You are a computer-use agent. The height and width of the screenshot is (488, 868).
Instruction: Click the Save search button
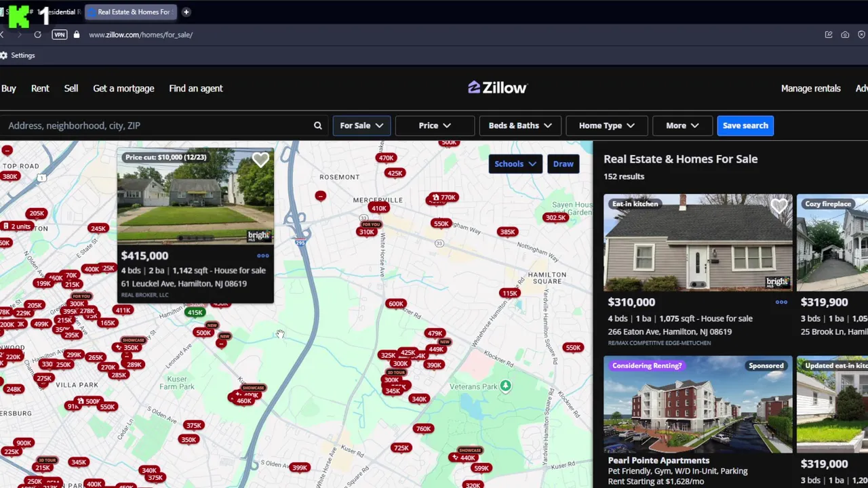(745, 125)
